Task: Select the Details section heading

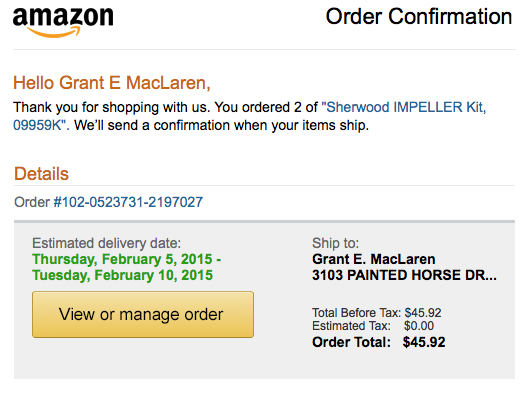Action: click(x=41, y=174)
